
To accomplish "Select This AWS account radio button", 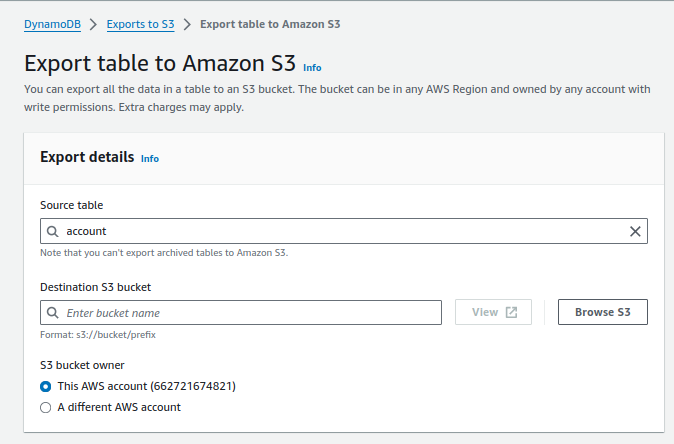I will [x=46, y=386].
